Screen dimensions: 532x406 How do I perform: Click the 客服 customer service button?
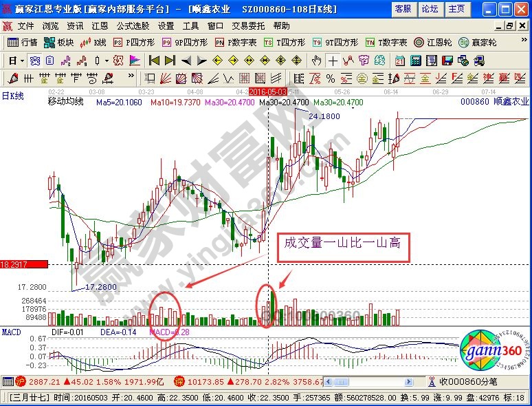click(x=403, y=9)
